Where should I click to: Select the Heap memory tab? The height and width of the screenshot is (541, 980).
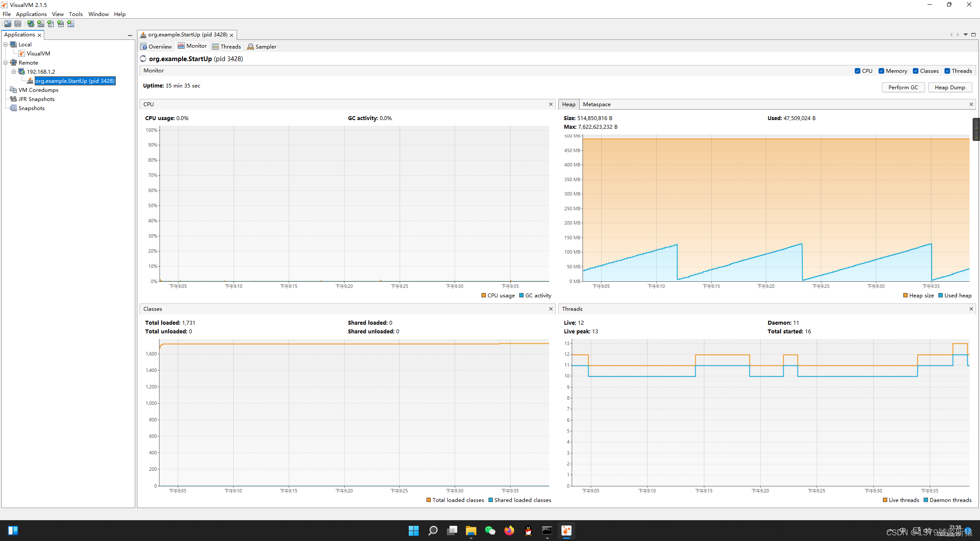[x=569, y=104]
